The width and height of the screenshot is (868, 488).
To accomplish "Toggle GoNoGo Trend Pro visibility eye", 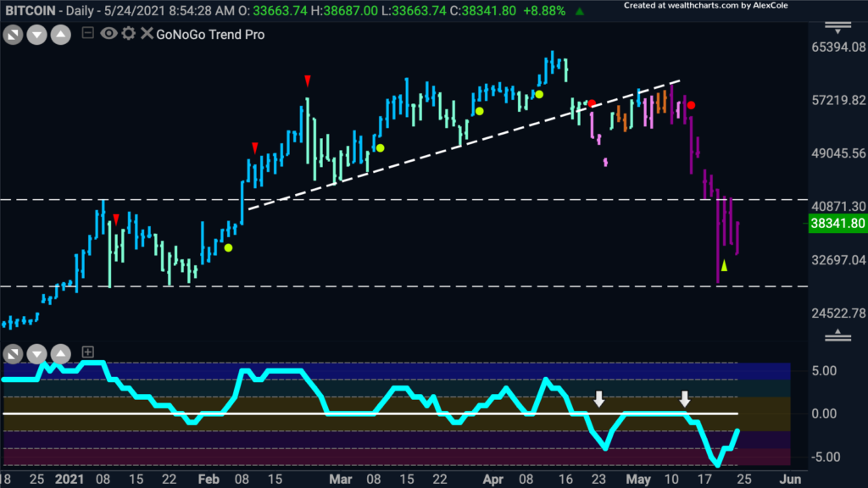I will [108, 34].
